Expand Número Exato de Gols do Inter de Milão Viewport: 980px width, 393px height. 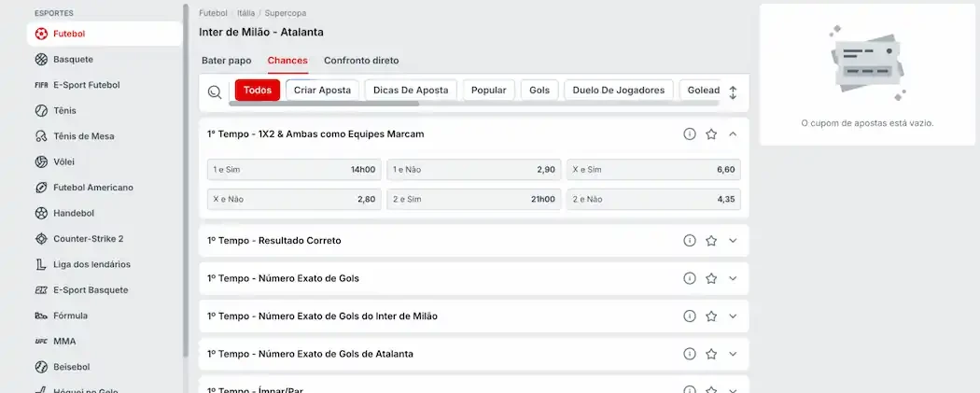click(x=733, y=316)
